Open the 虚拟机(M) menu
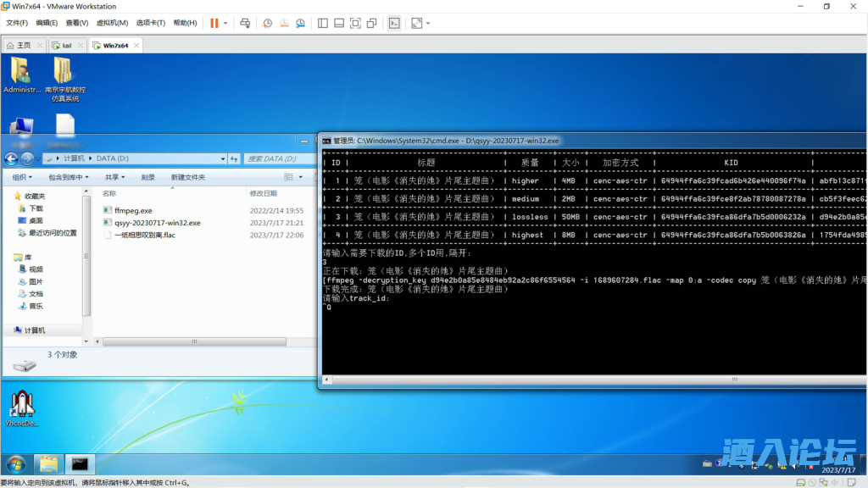The height and width of the screenshot is (488, 868). click(112, 23)
